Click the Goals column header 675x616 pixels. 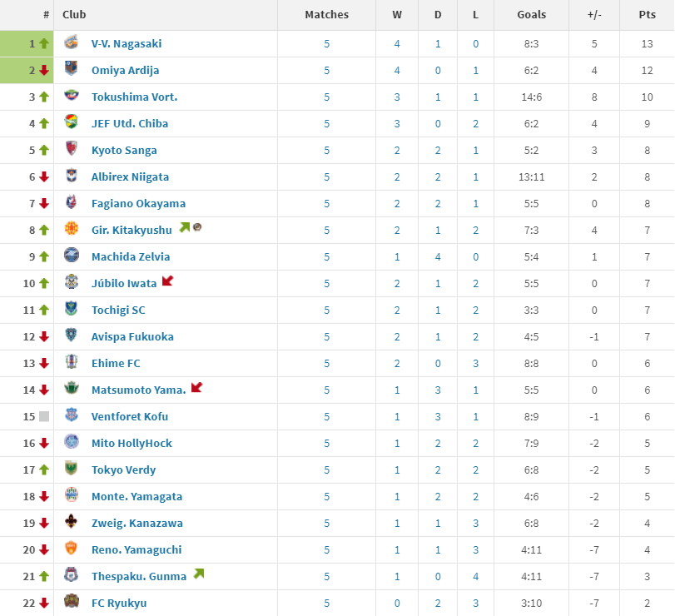tap(531, 14)
